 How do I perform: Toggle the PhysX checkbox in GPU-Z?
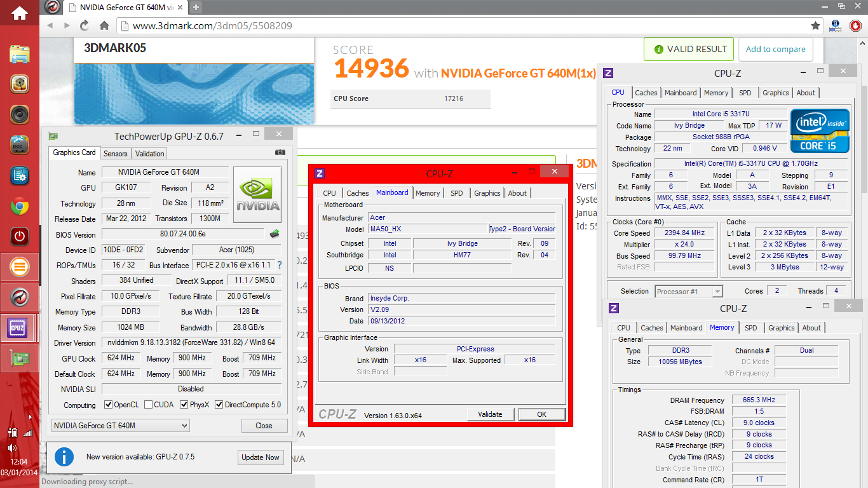click(x=184, y=404)
